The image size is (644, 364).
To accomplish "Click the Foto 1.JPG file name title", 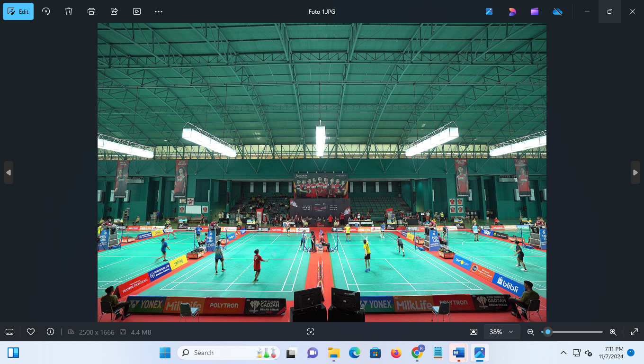I will [x=322, y=11].
